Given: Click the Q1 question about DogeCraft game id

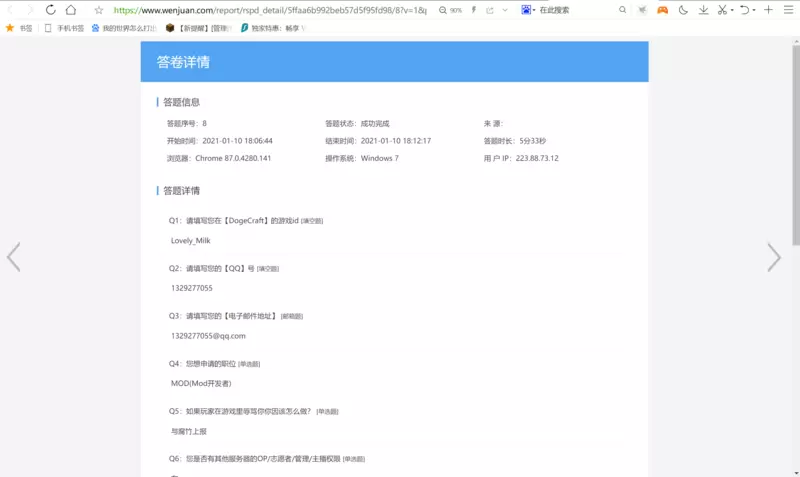Looking at the screenshot, I should [x=246, y=220].
